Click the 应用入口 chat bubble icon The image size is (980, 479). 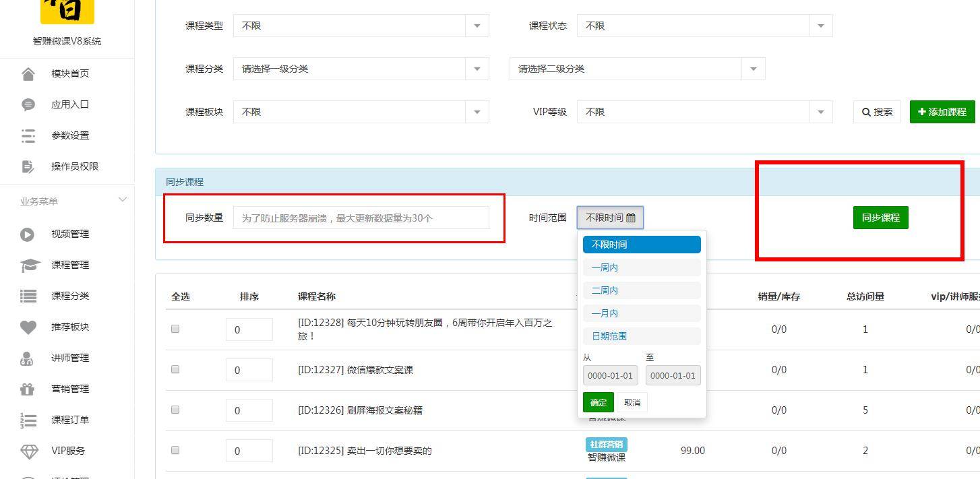[28, 104]
